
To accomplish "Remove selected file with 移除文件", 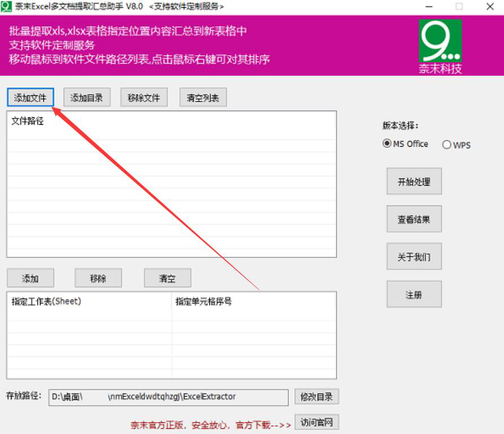I will click(144, 97).
